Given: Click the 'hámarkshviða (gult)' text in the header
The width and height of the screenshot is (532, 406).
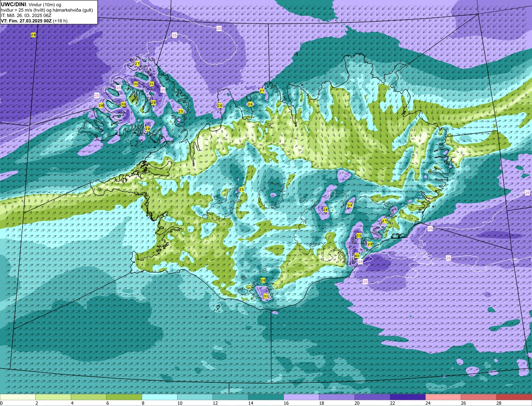Looking at the screenshot, I should click(72, 10).
